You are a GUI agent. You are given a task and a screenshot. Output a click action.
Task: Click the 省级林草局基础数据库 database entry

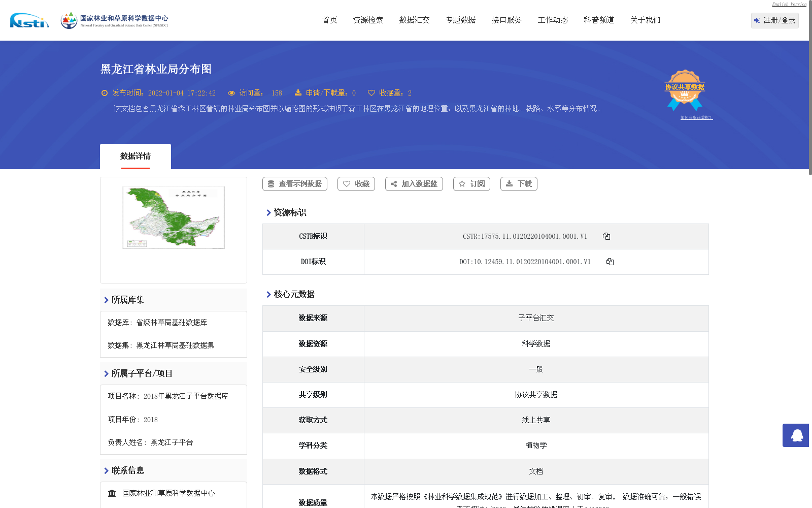172,323
